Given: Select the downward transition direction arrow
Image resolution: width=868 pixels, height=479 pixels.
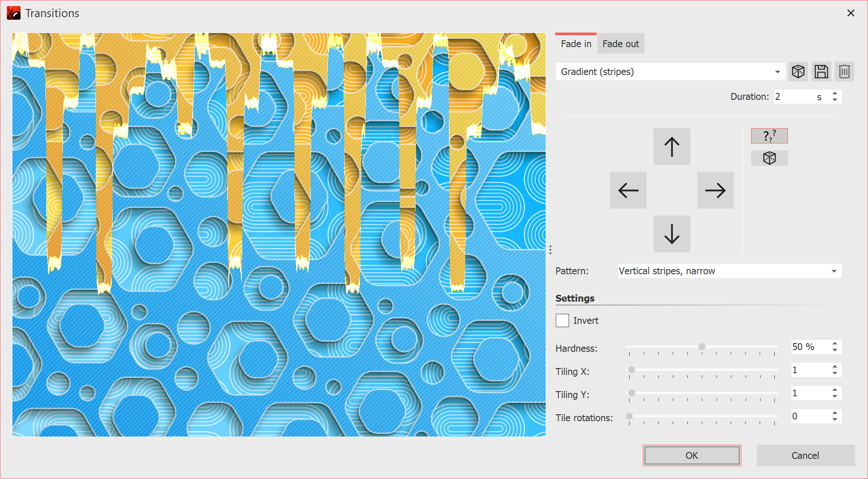Looking at the screenshot, I should [672, 234].
